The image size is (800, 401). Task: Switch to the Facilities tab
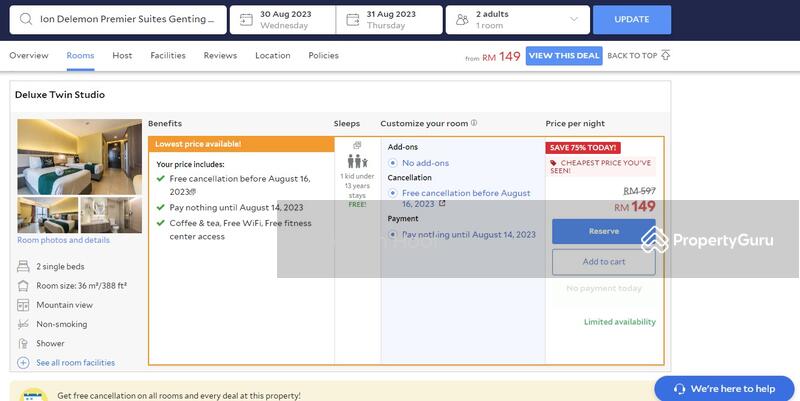click(168, 56)
